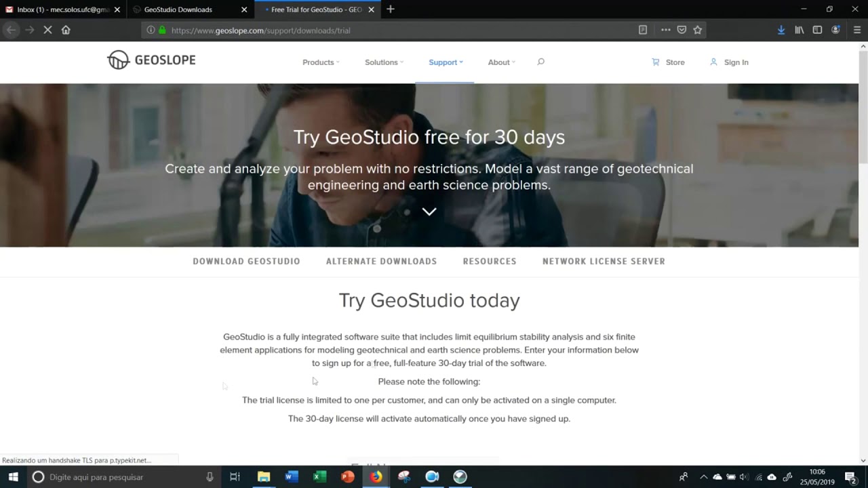Viewport: 868px width, 488px height.
Task: Click the Firefox taskbar icon
Action: point(376,476)
